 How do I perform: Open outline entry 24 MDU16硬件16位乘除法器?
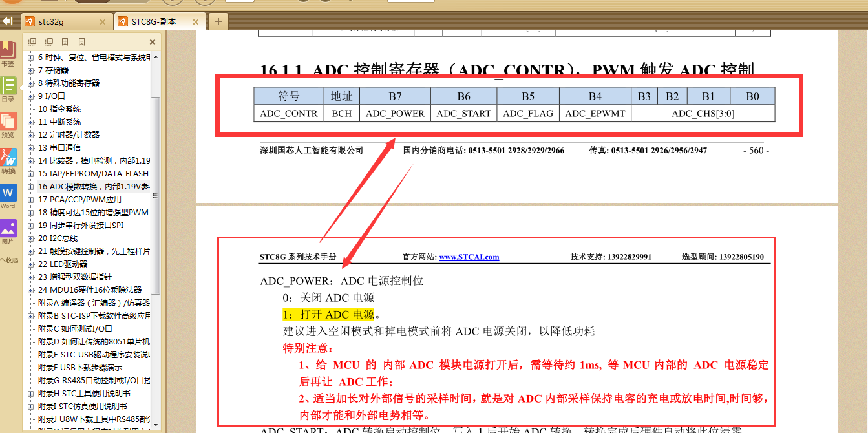90,290
